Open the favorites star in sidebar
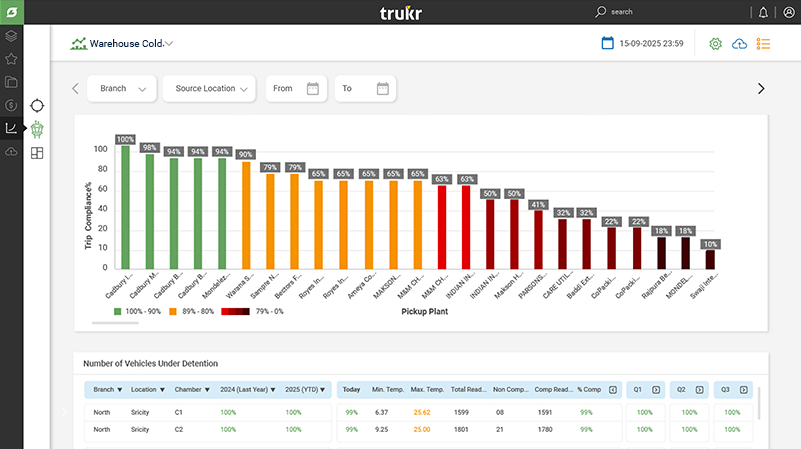 (x=11, y=59)
